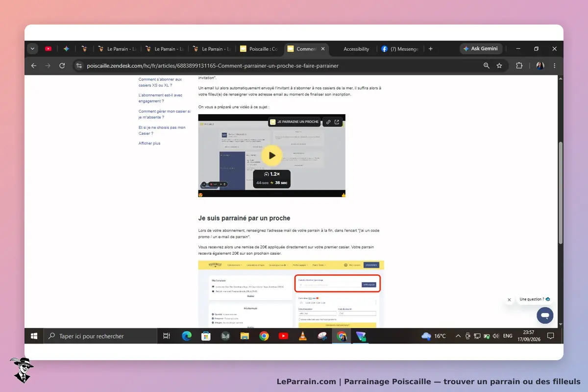Switch to the 'Poiscaille : Co' tab

click(259, 49)
